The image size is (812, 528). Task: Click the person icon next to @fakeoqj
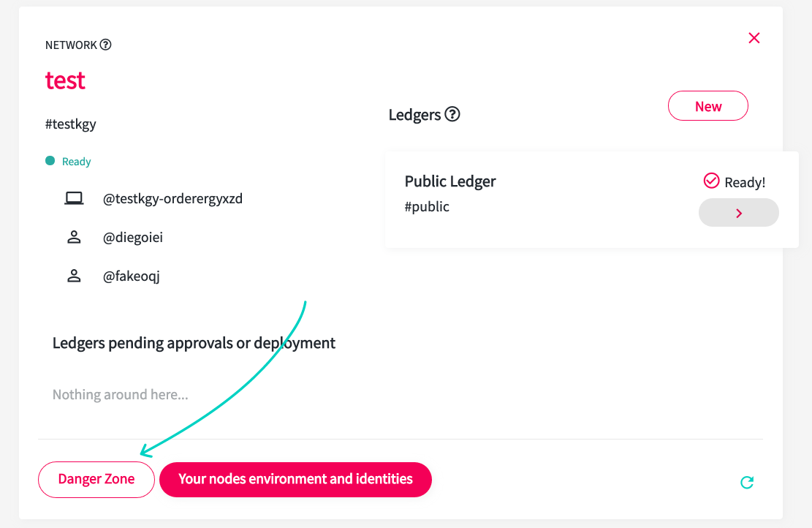click(74, 276)
